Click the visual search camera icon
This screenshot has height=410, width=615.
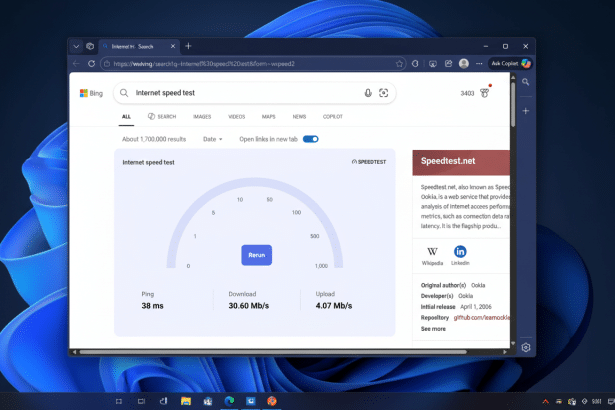[x=384, y=93]
